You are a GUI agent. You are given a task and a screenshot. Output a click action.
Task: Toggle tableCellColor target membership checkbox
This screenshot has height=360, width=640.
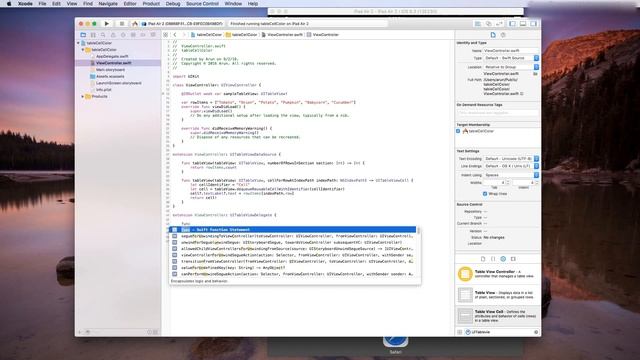pyautogui.click(x=458, y=131)
